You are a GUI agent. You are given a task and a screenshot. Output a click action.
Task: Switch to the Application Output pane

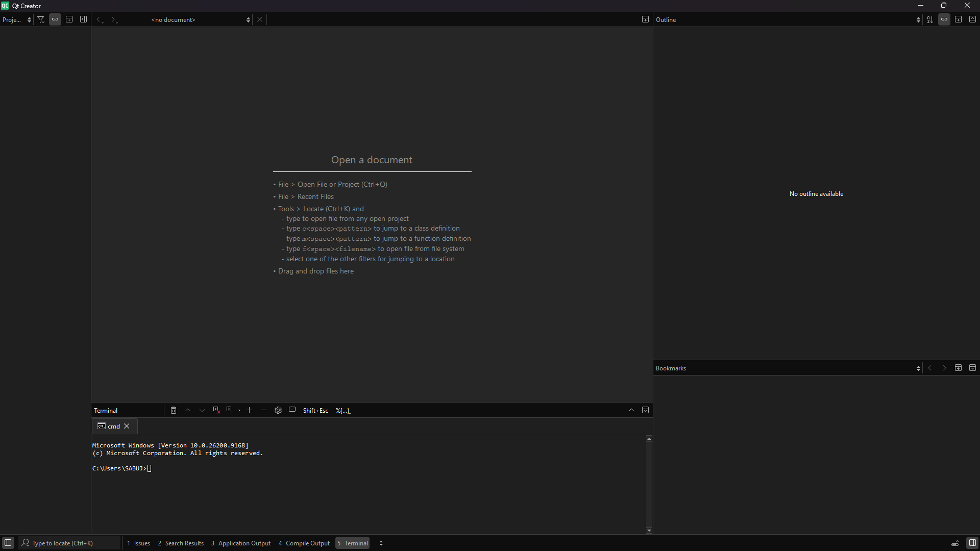tap(241, 543)
